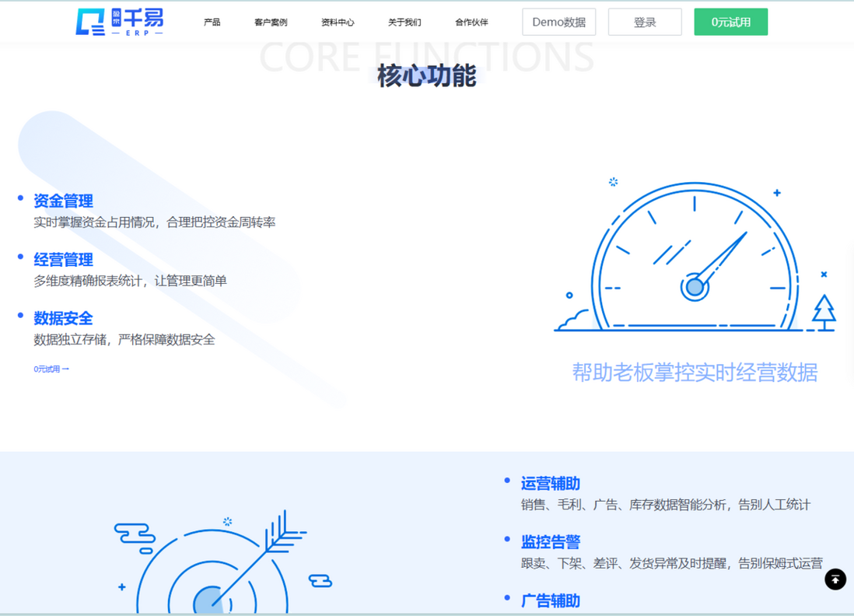Image resolution: width=854 pixels, height=616 pixels.
Task: Open the 产品 menu
Action: pyautogui.click(x=212, y=23)
